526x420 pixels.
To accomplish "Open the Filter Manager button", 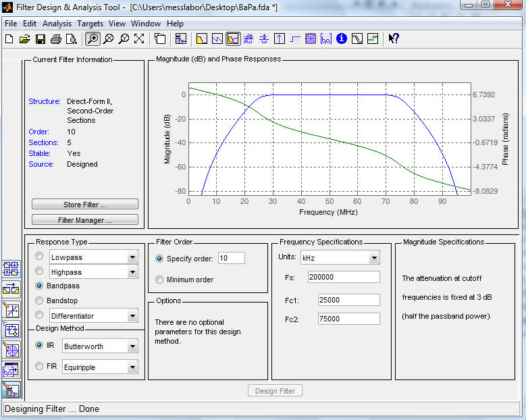I will 85,220.
